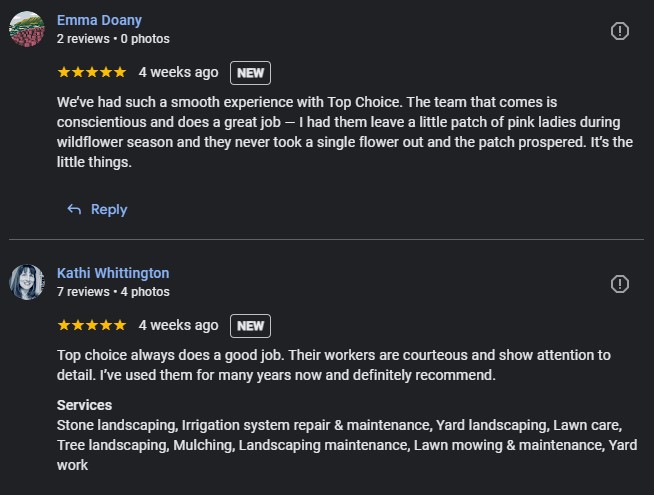The height and width of the screenshot is (495, 654).
Task: View Kathi Whittington's 7 reviews and 4 photos
Action: pos(113,291)
